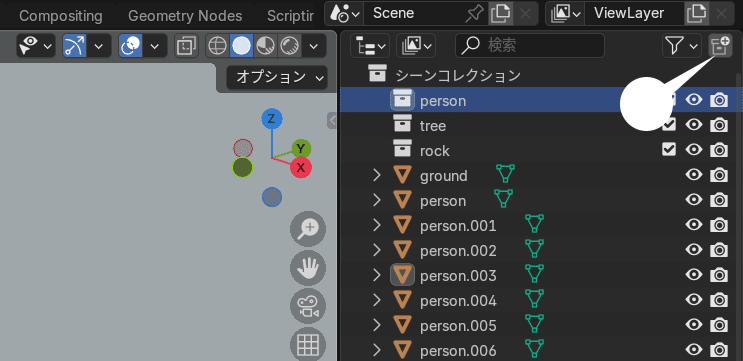Open the overlays options dropdown arrow
743x361 pixels.
(155, 46)
